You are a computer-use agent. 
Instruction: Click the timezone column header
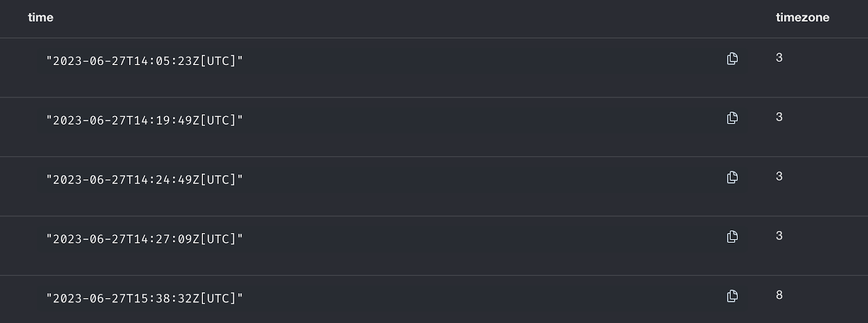pos(802,17)
